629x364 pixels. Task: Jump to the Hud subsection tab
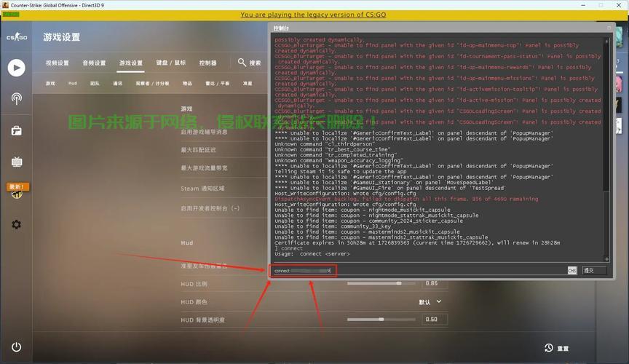73,83
